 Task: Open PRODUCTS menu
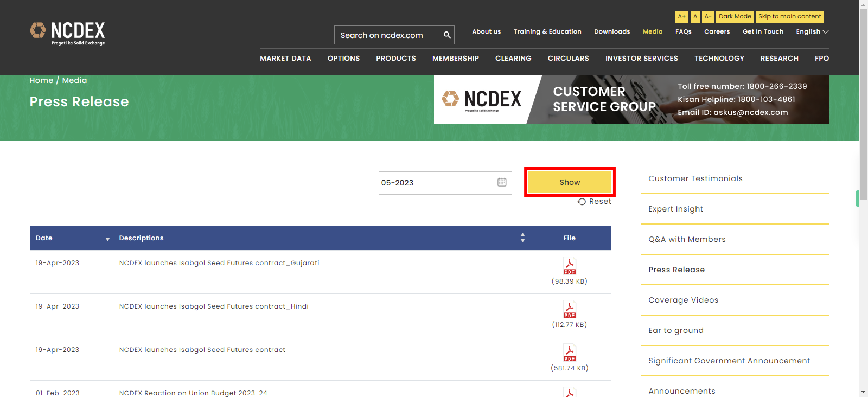point(396,58)
